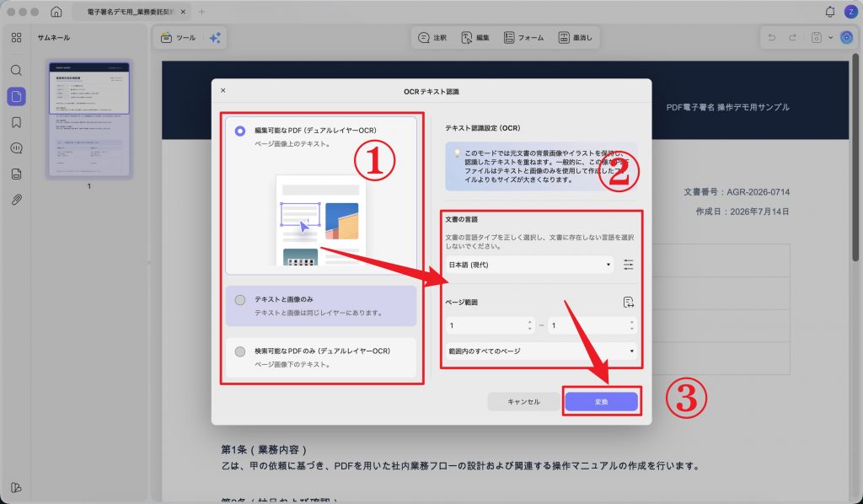Screen dimensions: 863x504
Task: Open the bookmarks sidebar icon
Action: [x=17, y=122]
